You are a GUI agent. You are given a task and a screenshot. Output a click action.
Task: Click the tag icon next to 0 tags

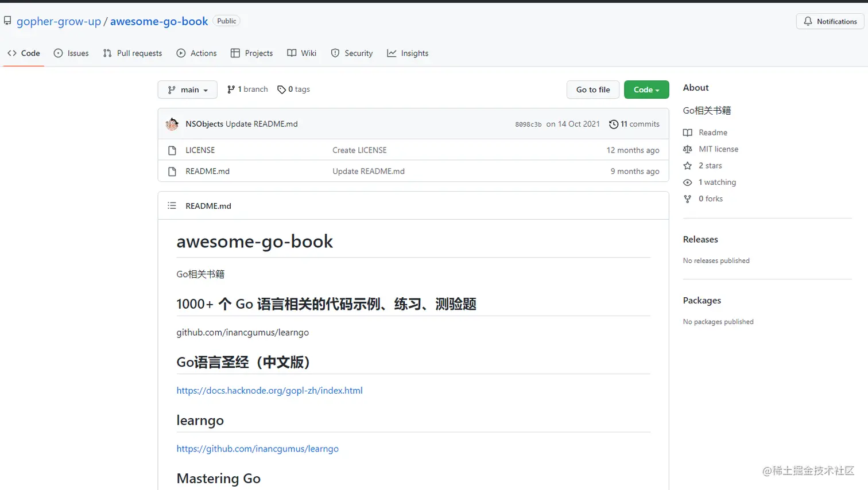coord(281,90)
